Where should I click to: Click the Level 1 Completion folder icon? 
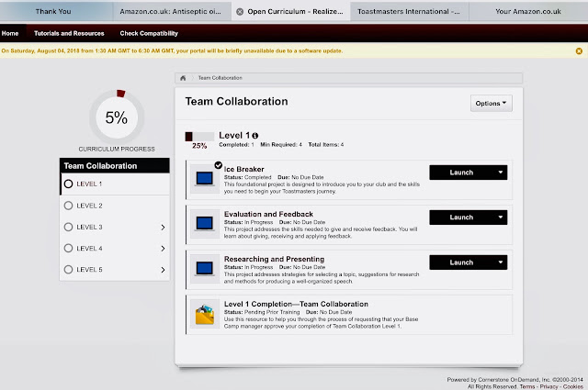click(x=204, y=314)
